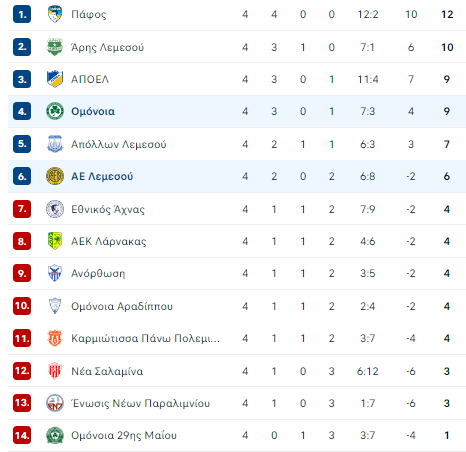Screen dimensions: 466x452
Task: Click the red rank 7 badge
Action: pyautogui.click(x=22, y=209)
